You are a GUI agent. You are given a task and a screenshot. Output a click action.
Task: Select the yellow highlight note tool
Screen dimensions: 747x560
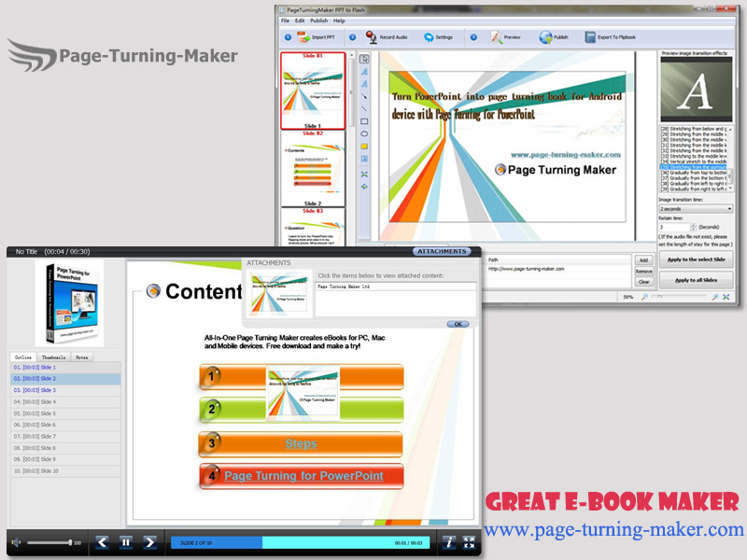[x=364, y=147]
